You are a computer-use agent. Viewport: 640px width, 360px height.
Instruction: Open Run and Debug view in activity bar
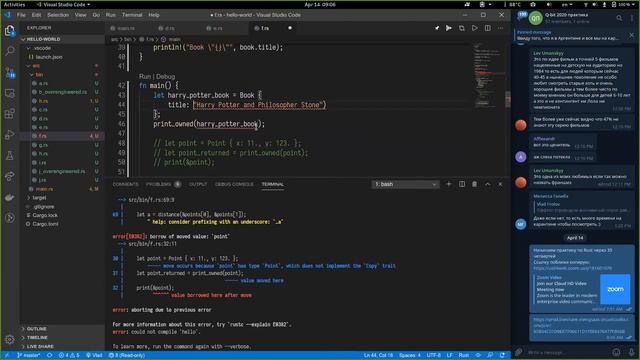tap(10, 135)
